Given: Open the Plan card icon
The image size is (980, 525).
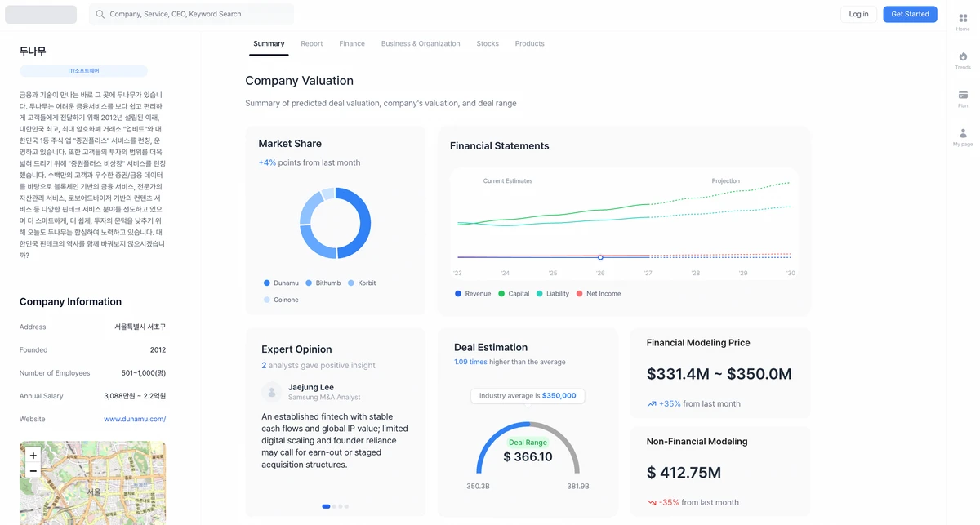Looking at the screenshot, I should pyautogui.click(x=963, y=95).
